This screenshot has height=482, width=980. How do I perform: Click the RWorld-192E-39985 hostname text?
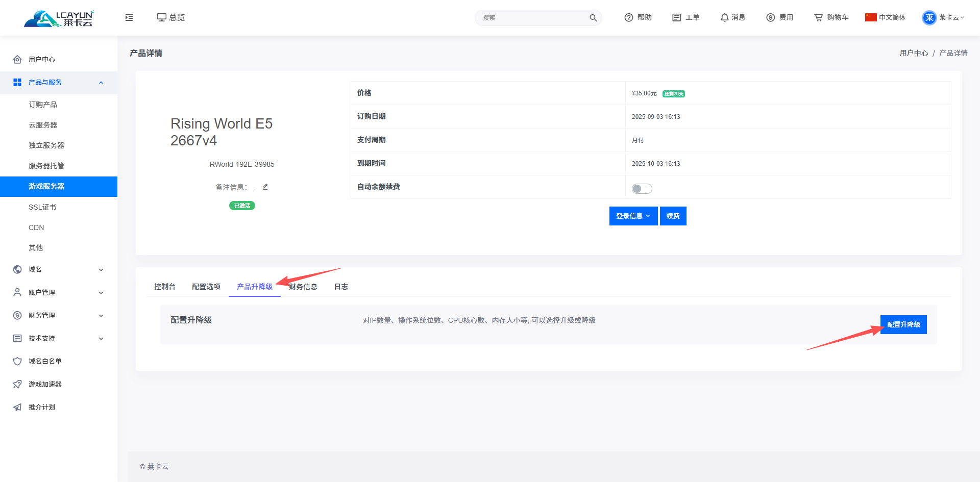pos(242,164)
